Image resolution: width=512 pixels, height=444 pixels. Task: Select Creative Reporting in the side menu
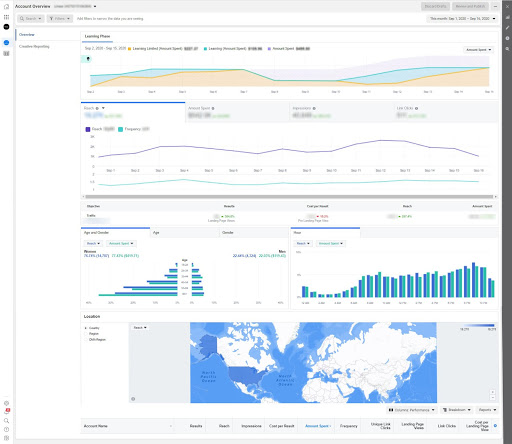34,46
